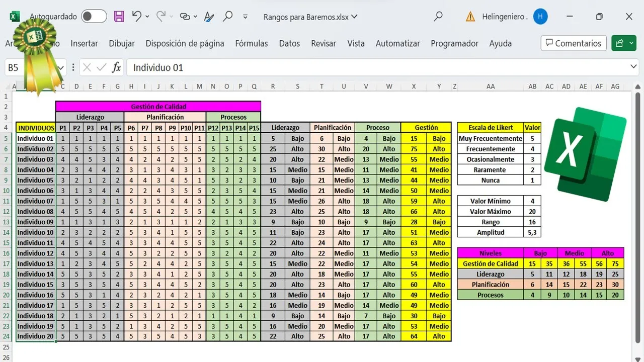Click the shapes icon in quick access toolbar

click(185, 17)
